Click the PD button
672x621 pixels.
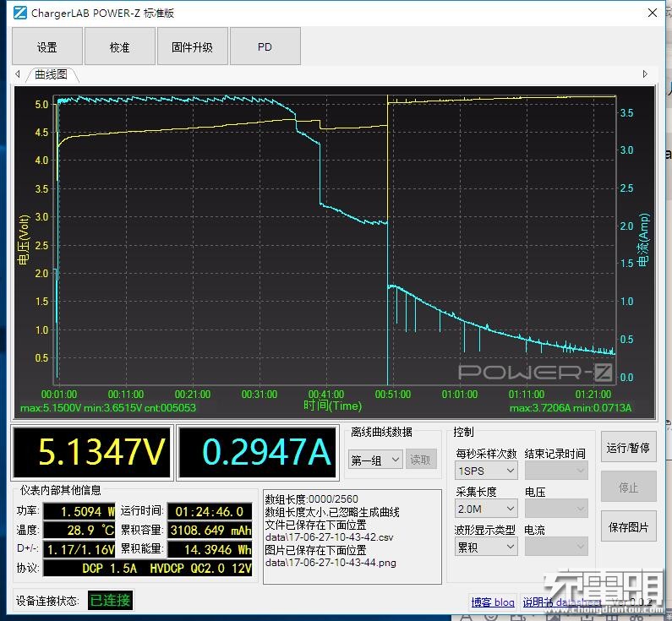(265, 47)
